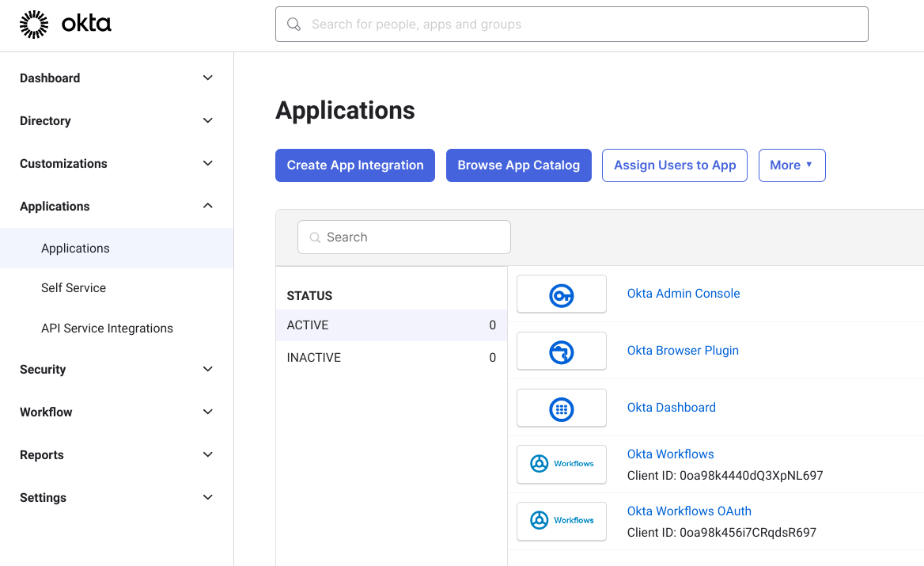
Task: Open the Okta Workflows link
Action: (x=671, y=454)
